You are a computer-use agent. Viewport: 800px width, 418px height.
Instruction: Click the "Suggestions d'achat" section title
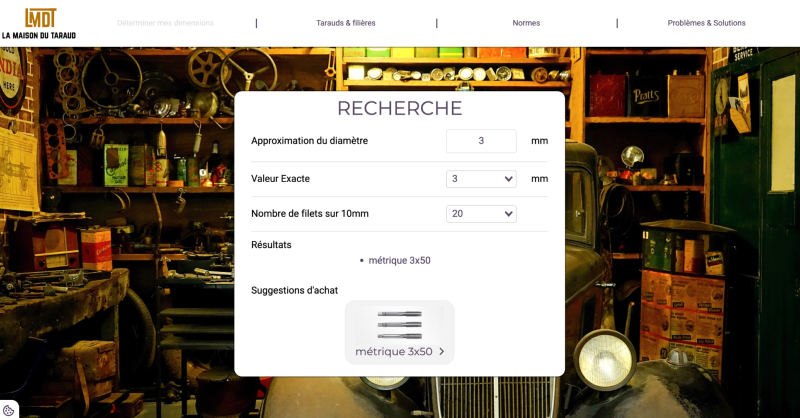(x=294, y=291)
